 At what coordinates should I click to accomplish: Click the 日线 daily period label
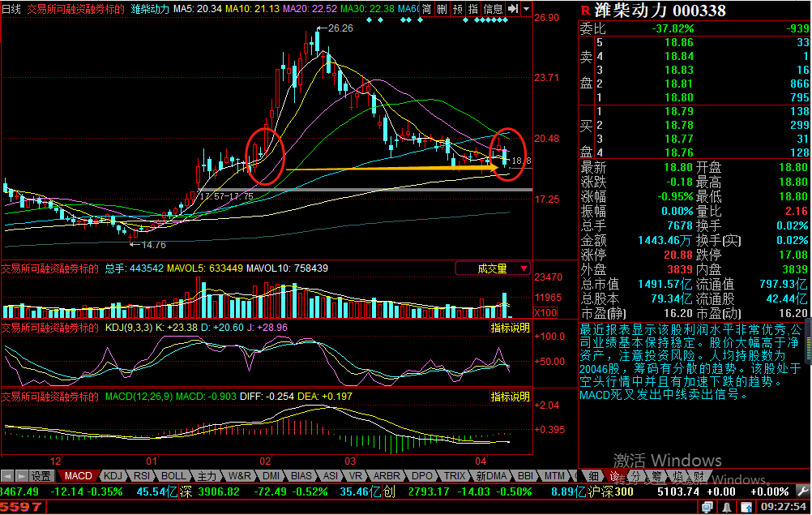[x=11, y=9]
